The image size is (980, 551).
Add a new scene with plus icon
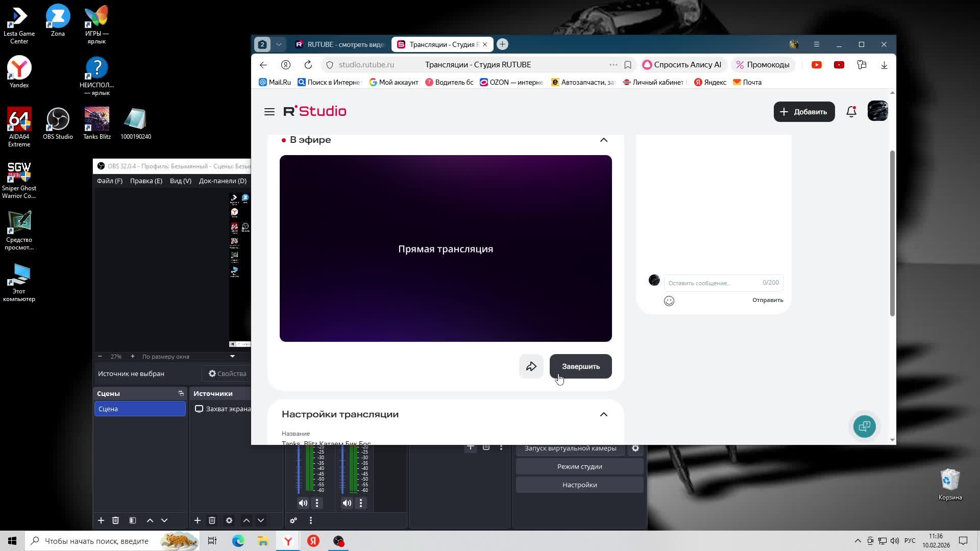pyautogui.click(x=101, y=520)
